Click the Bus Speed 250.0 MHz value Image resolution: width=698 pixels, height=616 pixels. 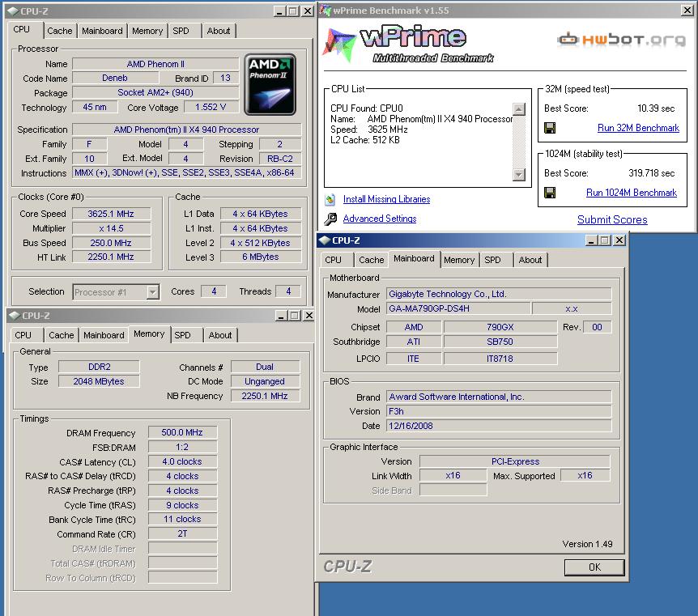point(111,243)
